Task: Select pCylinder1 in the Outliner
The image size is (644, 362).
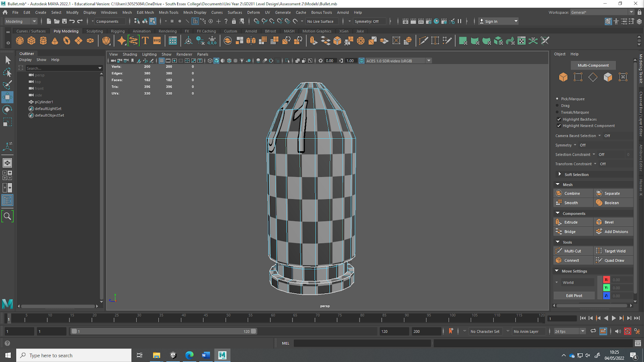Action: point(44,102)
